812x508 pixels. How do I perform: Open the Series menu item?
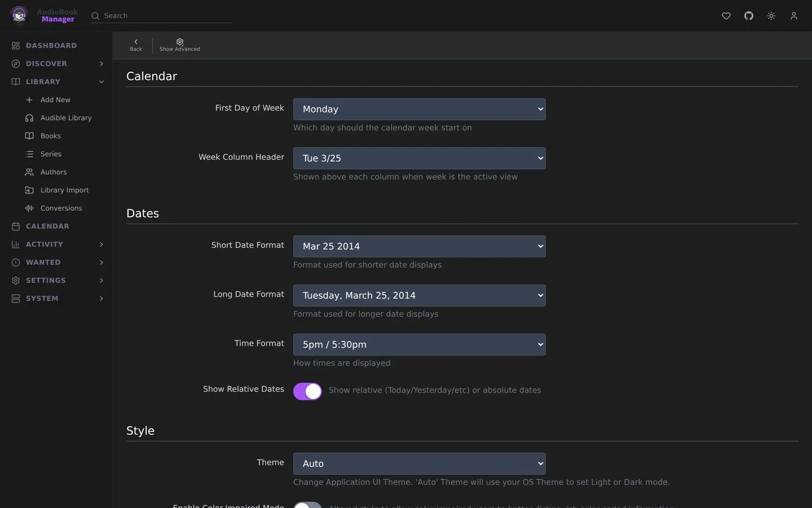point(51,154)
